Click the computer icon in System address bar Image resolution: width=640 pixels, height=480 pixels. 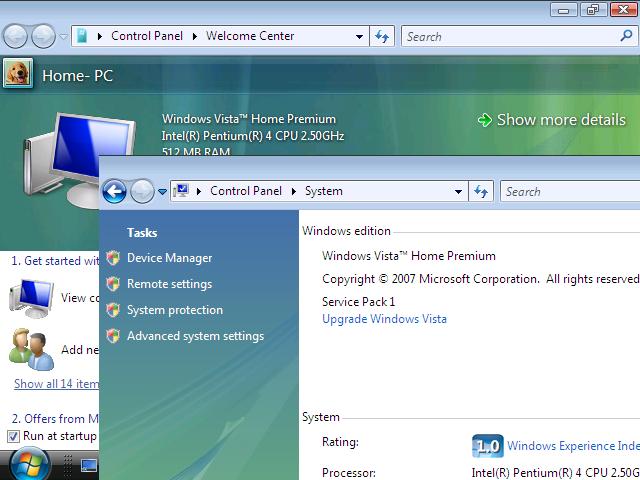[x=181, y=191]
